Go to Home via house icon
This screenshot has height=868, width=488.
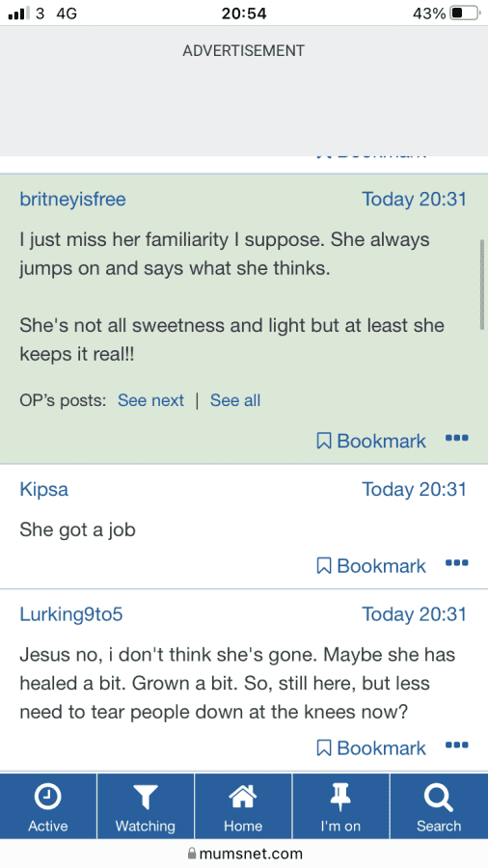click(x=243, y=798)
